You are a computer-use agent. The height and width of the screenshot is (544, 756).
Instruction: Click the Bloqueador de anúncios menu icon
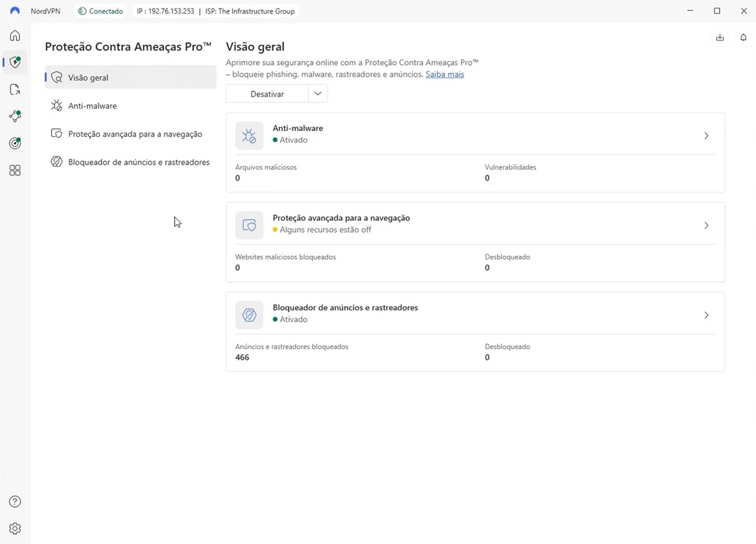point(57,162)
